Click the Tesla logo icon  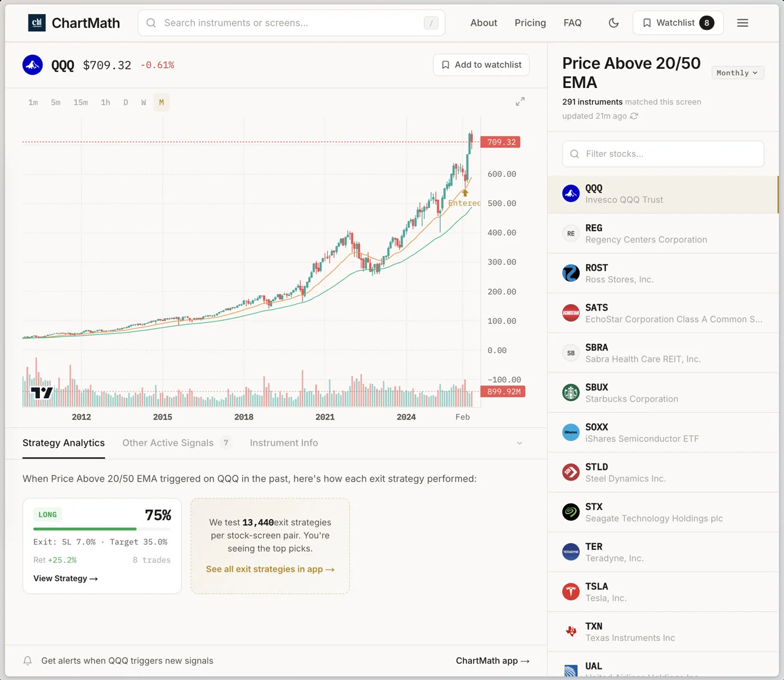tap(571, 591)
